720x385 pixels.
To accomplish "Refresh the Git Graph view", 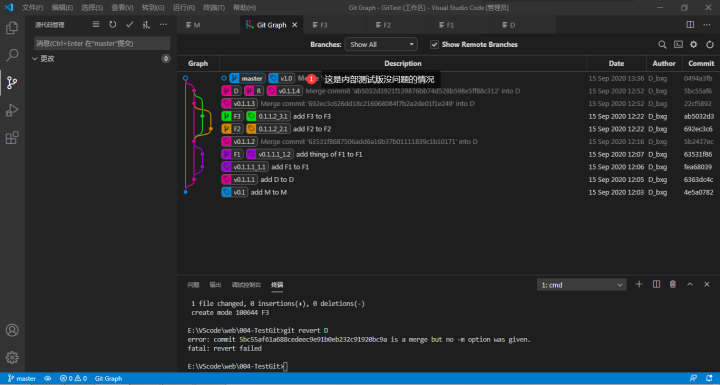I will [x=710, y=45].
